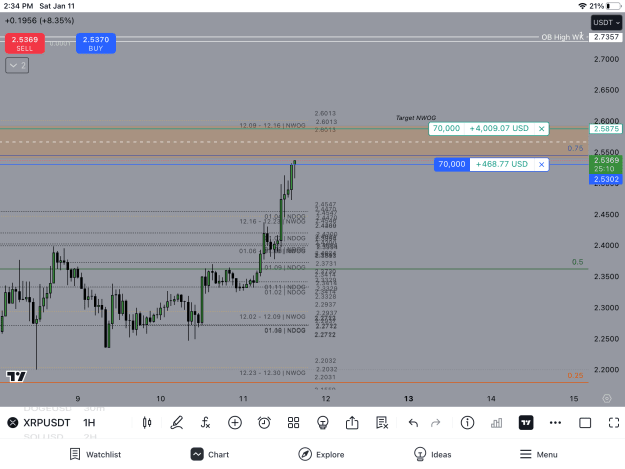Open the layout grid templates icon

pos(293,423)
